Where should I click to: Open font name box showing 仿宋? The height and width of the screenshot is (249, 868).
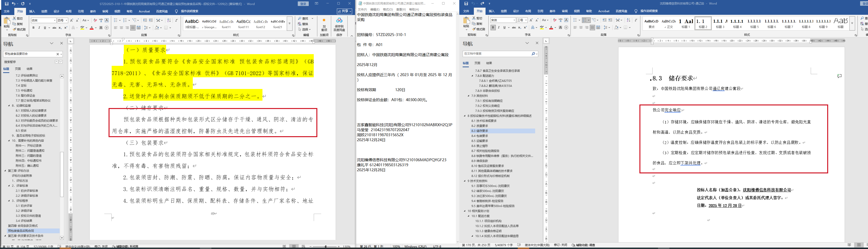click(44, 21)
